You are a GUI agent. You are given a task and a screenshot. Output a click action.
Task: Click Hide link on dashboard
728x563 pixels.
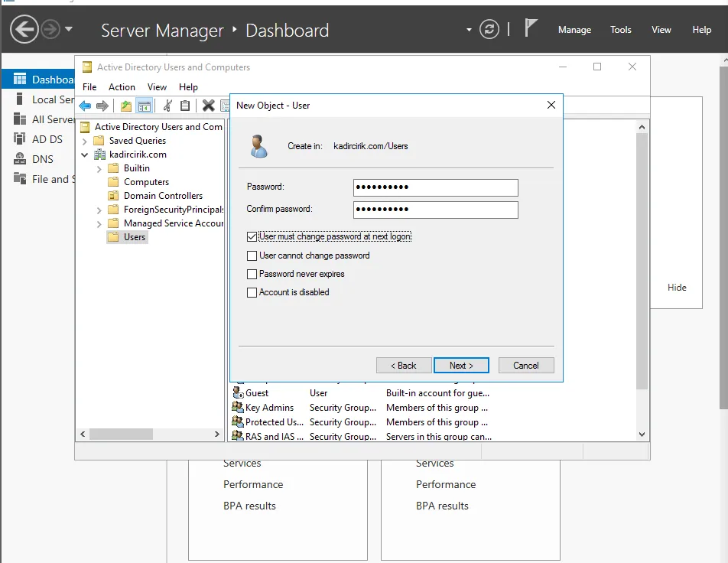pyautogui.click(x=677, y=287)
